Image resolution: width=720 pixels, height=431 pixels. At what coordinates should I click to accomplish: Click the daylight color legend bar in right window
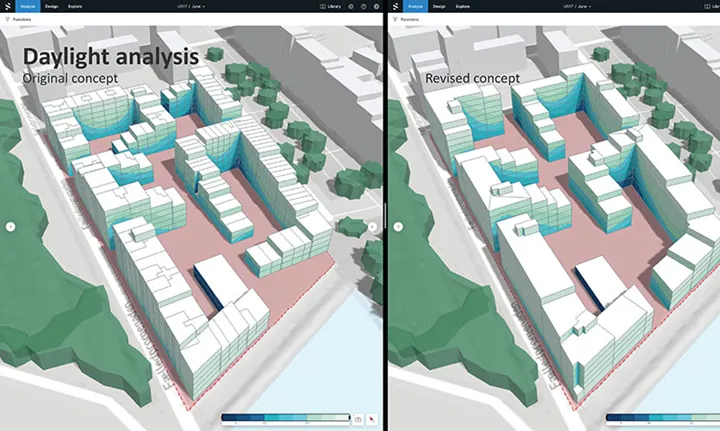coord(663,418)
